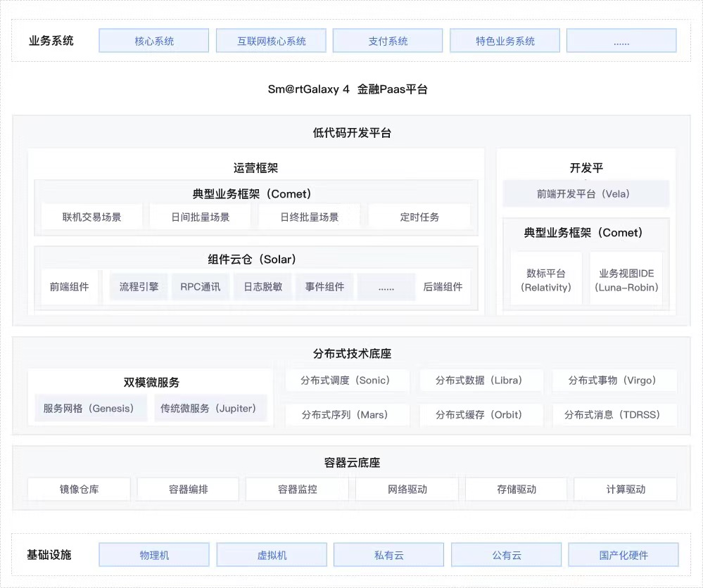Select 分布式缓存 (Orbit)
Viewport: 703px width, 588px height.
click(x=481, y=415)
